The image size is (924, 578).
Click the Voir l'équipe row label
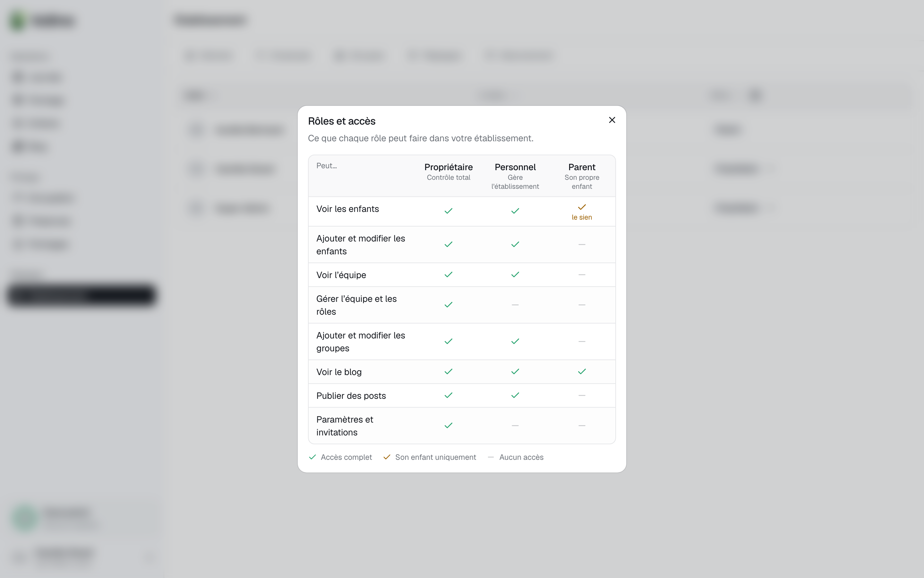tap(341, 275)
